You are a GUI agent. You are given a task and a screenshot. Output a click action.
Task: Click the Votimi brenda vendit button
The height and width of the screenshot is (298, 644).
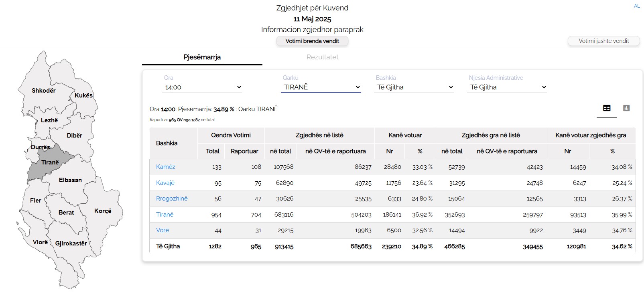click(x=312, y=41)
